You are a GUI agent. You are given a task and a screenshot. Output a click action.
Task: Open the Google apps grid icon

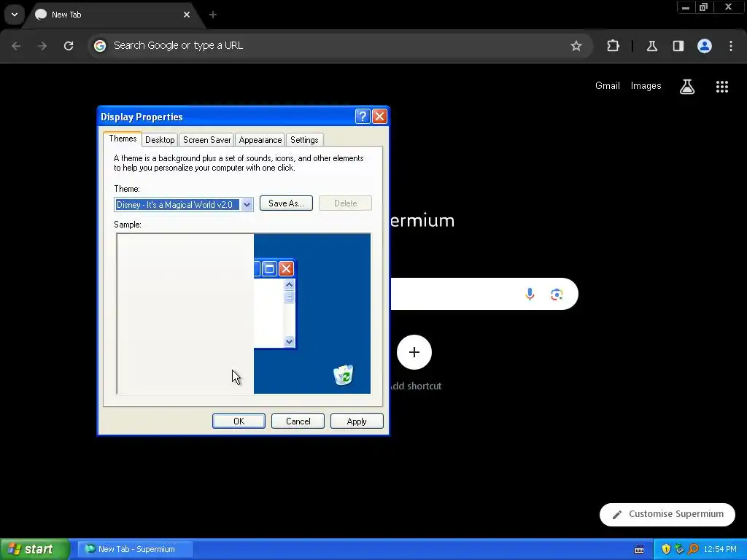click(x=721, y=86)
